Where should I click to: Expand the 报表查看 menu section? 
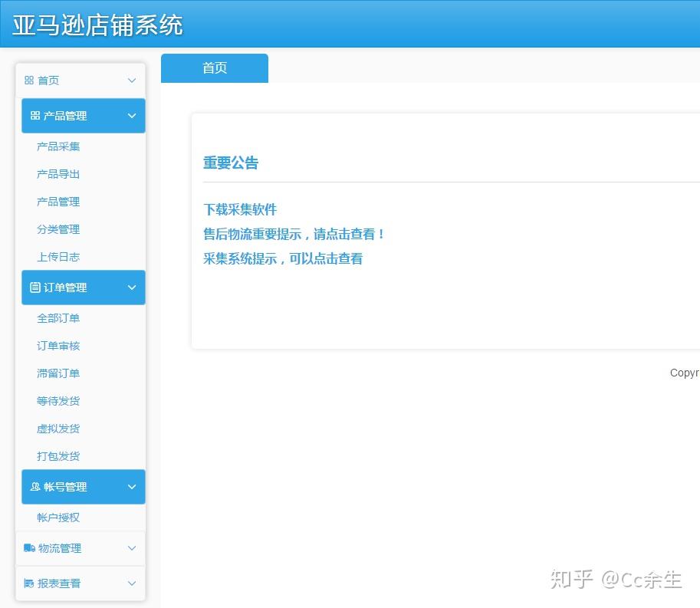point(131,583)
